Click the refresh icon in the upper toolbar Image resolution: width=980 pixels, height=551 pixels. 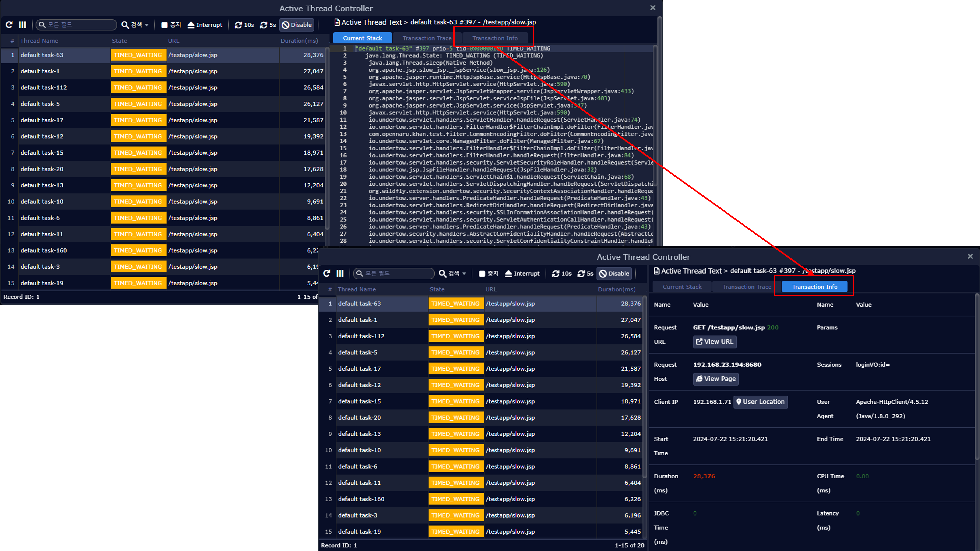click(9, 25)
